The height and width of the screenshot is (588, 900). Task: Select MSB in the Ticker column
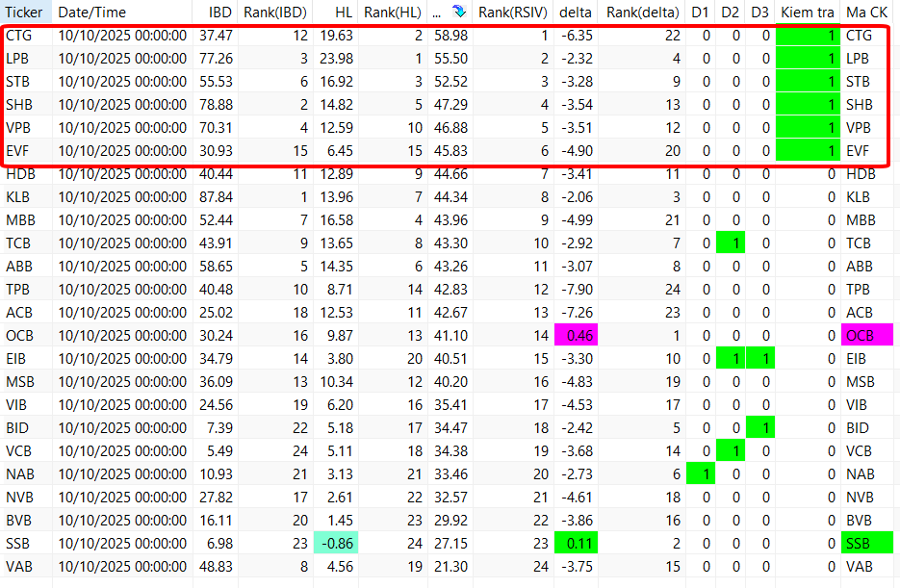[20, 381]
